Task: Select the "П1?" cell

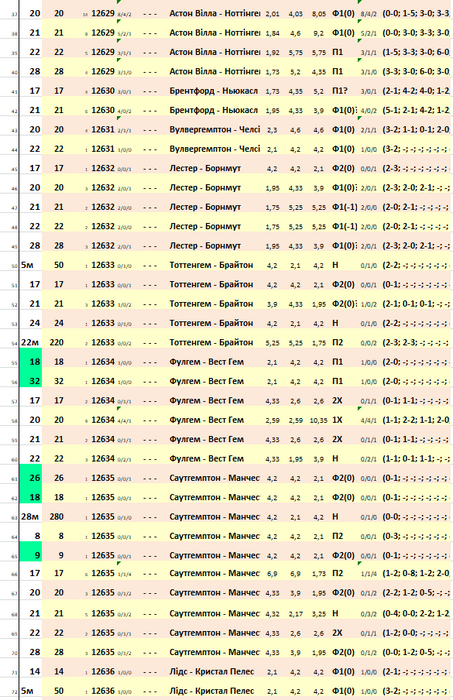Action: [x=340, y=91]
